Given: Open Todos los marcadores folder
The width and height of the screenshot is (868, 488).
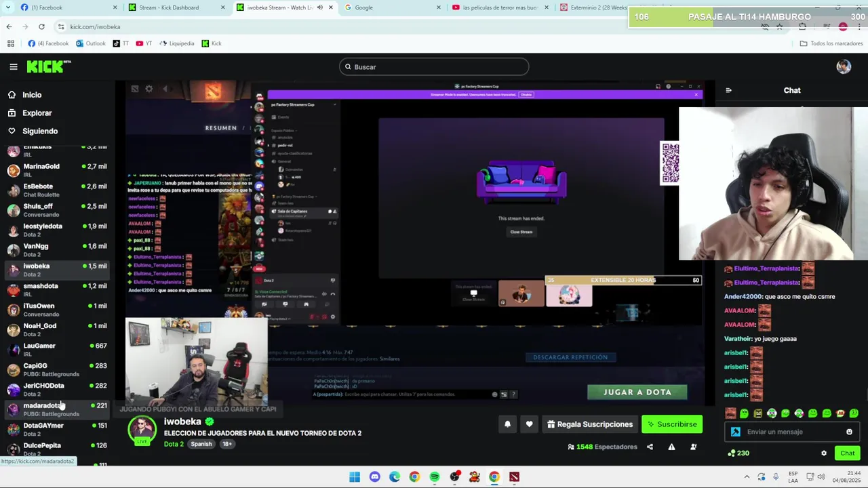Looking at the screenshot, I should click(x=831, y=43).
